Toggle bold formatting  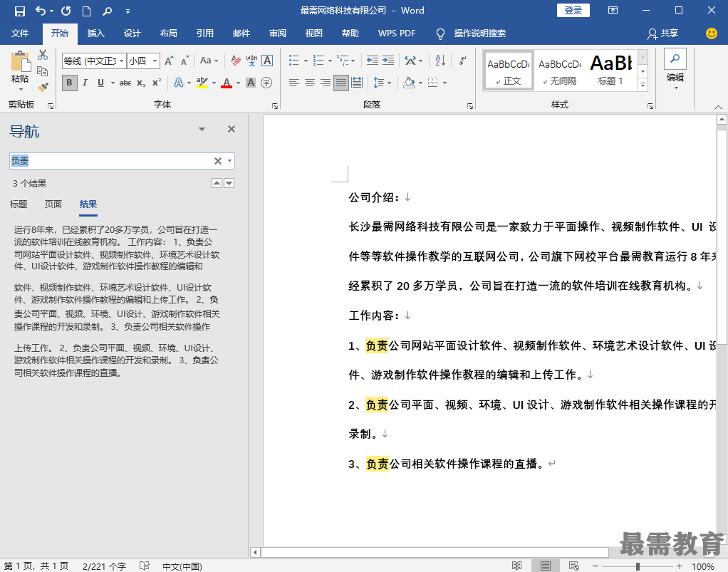pos(69,83)
